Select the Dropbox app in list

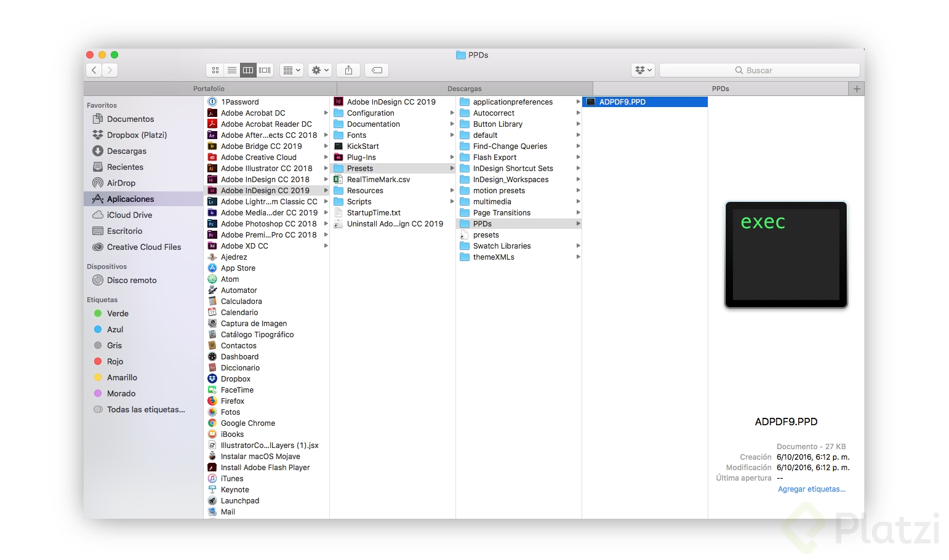click(267, 378)
